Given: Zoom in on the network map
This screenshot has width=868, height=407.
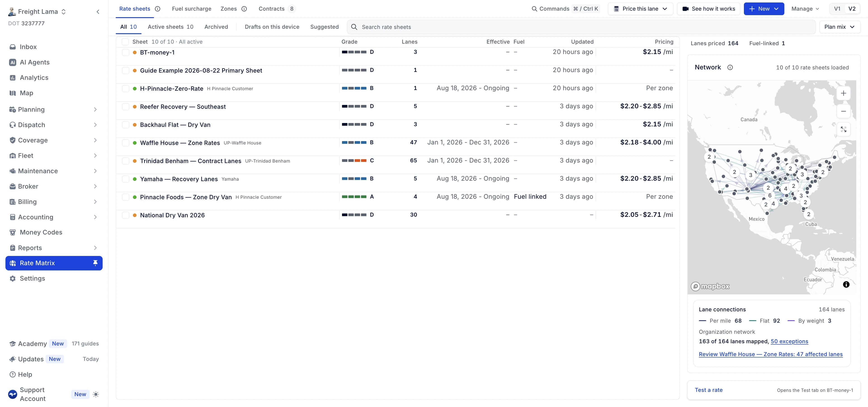Looking at the screenshot, I should (x=843, y=93).
